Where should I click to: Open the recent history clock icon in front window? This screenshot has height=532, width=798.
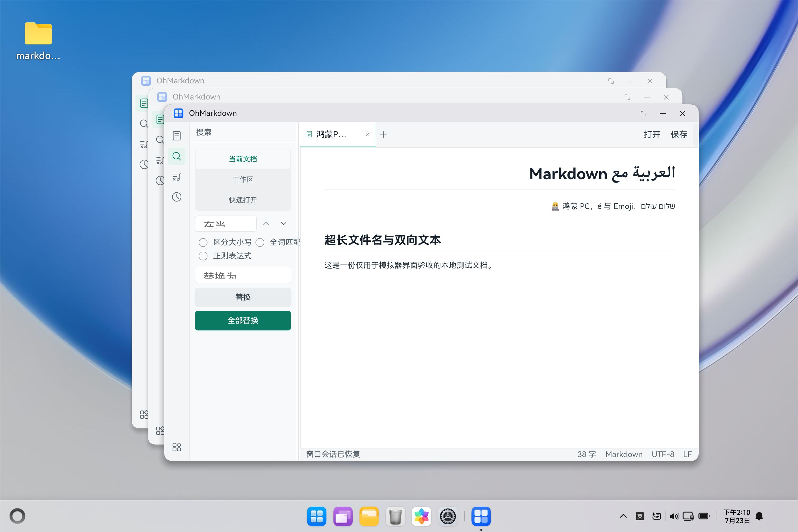(177, 197)
